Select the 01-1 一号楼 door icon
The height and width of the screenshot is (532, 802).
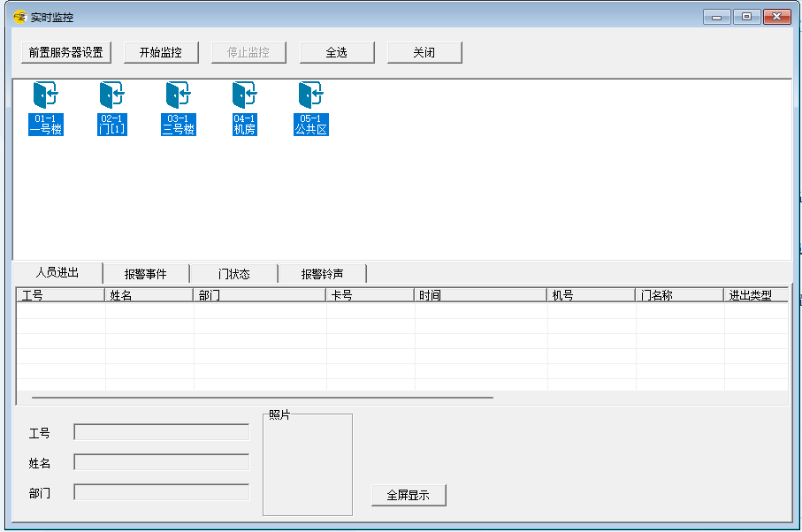(x=46, y=109)
